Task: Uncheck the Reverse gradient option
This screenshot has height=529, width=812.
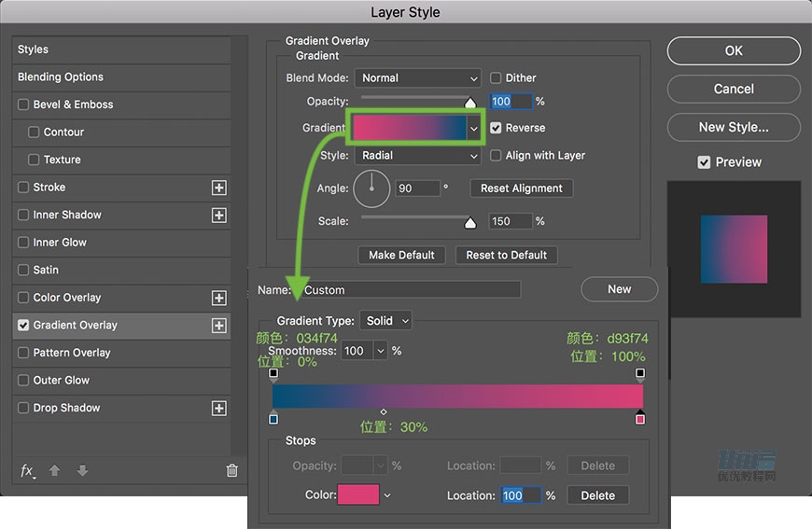Action: click(497, 128)
